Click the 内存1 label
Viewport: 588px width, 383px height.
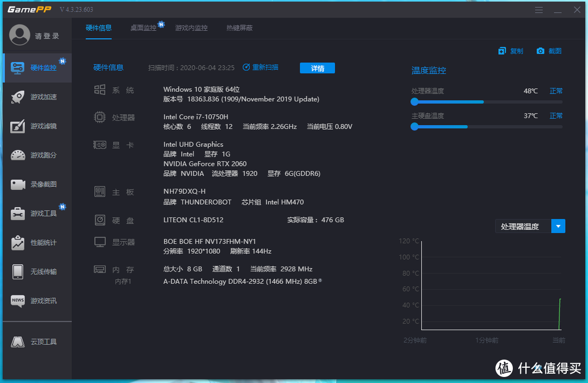pos(122,281)
